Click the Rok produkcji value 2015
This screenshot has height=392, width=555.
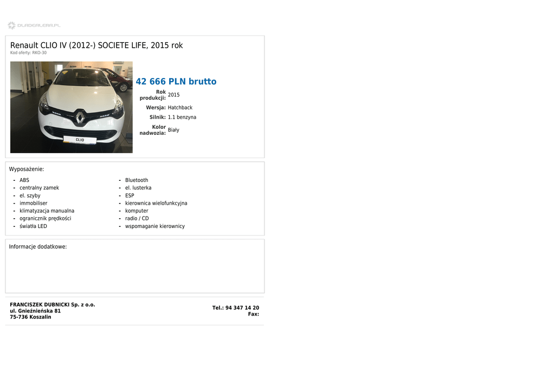tap(173, 95)
